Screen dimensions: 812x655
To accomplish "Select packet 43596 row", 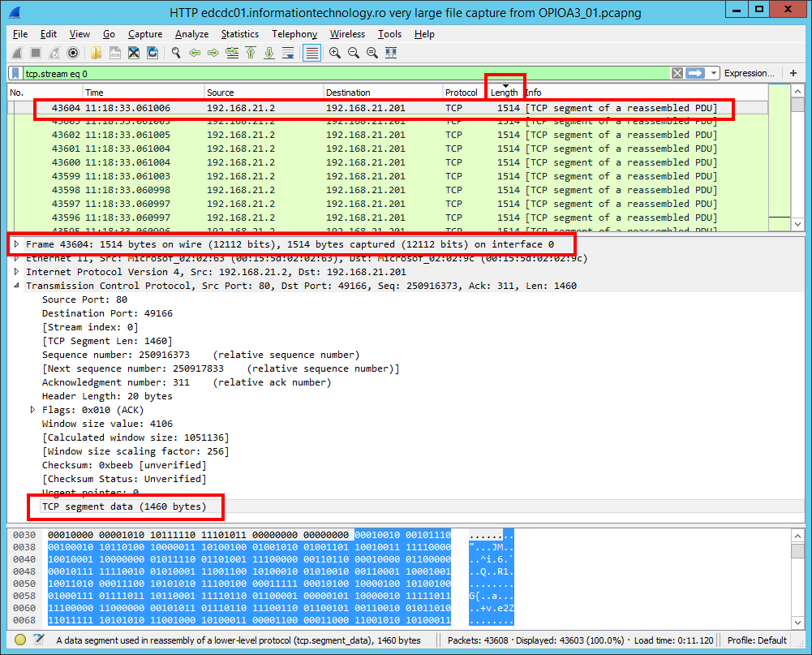I will pos(388,218).
